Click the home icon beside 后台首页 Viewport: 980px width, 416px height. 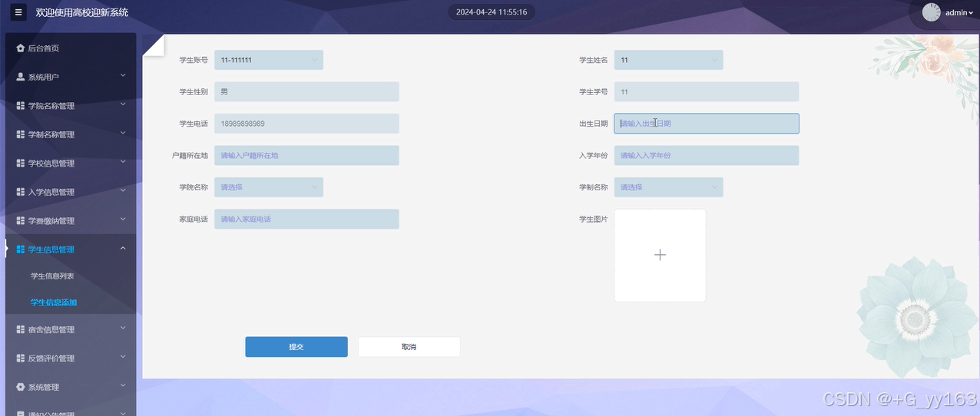coord(21,48)
